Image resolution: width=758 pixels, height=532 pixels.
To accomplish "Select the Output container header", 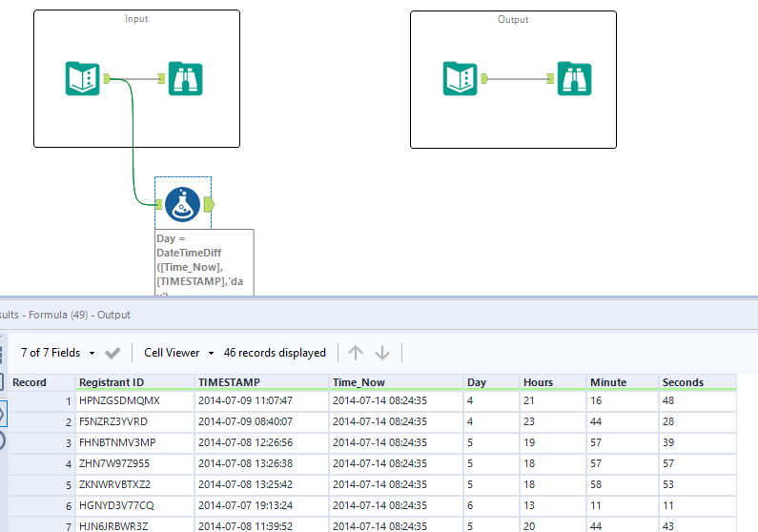I will (x=513, y=19).
